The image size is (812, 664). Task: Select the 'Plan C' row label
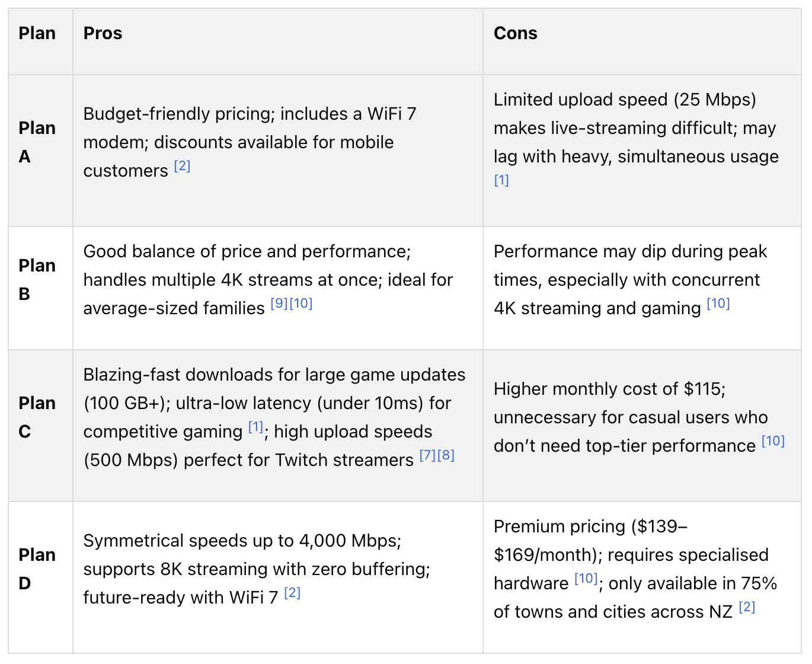(37, 417)
